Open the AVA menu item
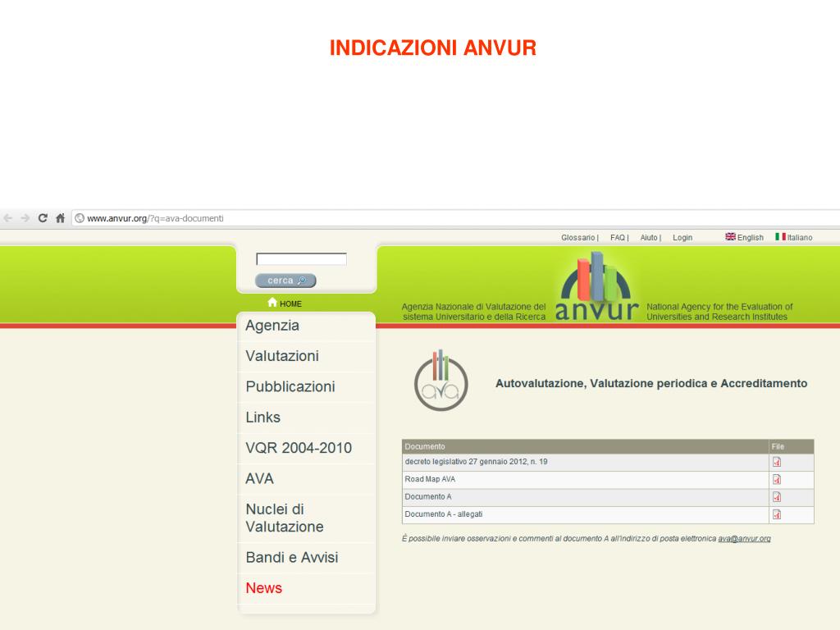 tap(260, 478)
